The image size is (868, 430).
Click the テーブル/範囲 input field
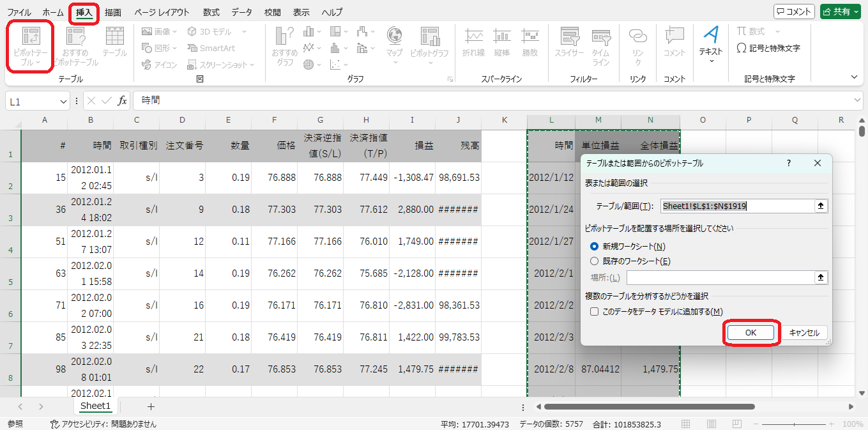(737, 206)
